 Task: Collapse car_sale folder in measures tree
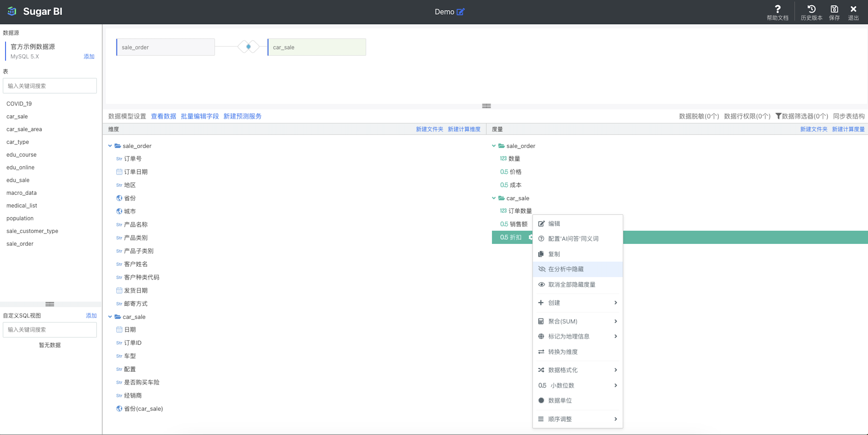494,198
